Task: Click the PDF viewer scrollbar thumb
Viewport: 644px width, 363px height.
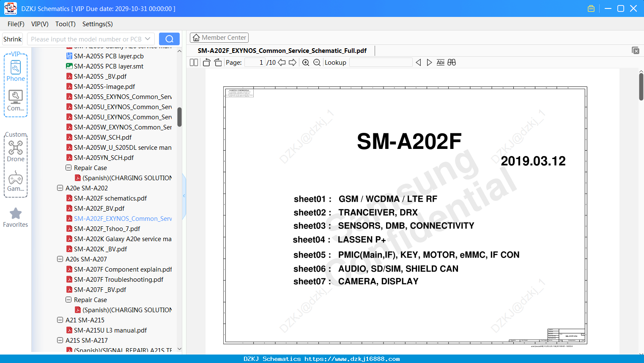Action: [x=641, y=86]
